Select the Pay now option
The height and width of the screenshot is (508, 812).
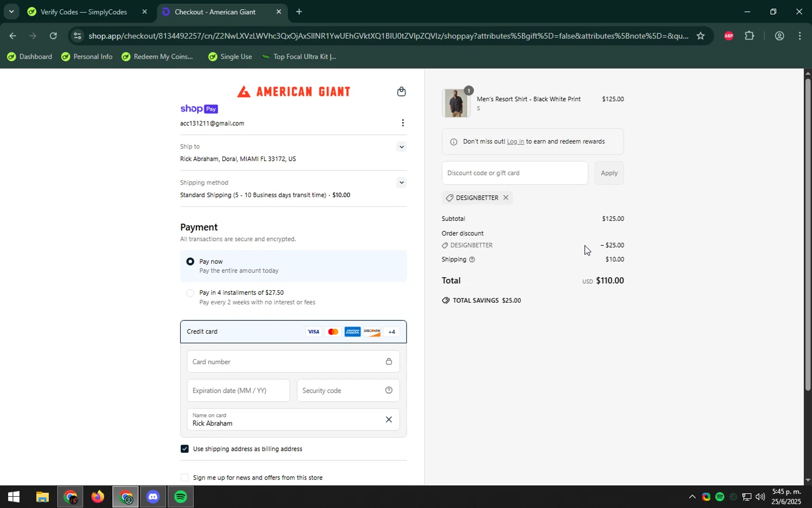[190, 262]
